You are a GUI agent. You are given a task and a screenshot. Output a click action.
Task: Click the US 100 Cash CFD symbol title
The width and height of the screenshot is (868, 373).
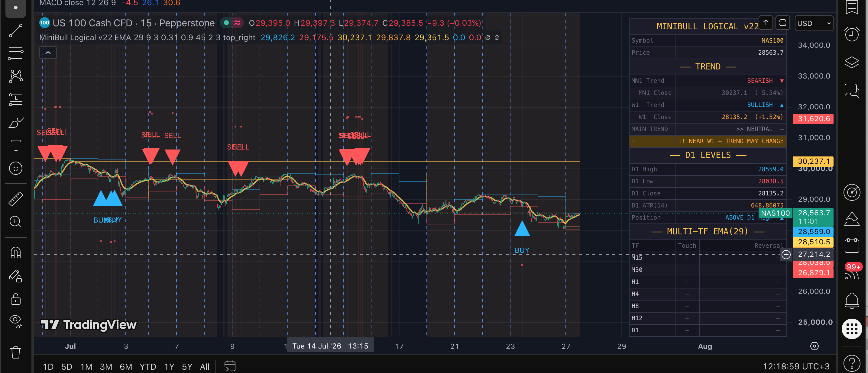(x=134, y=23)
